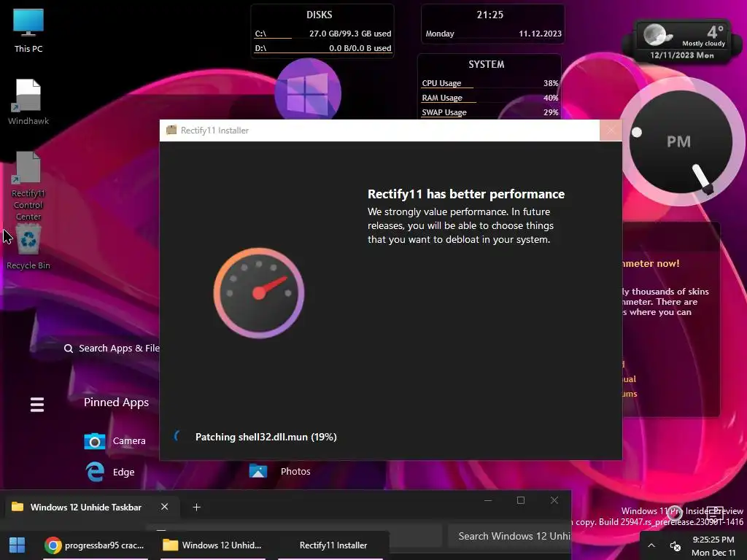Close the Rectify11 Installer window
Screen dimensions: 747x560
pyautogui.click(x=611, y=130)
